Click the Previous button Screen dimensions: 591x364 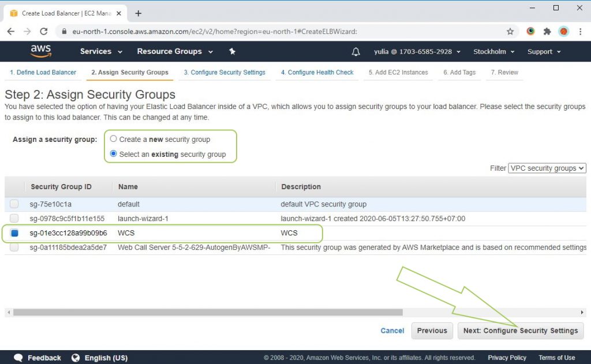click(x=432, y=331)
